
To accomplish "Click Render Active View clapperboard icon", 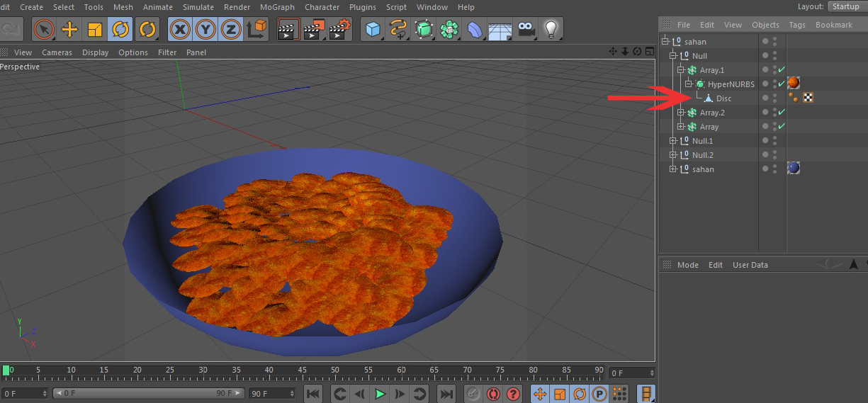I will [x=287, y=30].
